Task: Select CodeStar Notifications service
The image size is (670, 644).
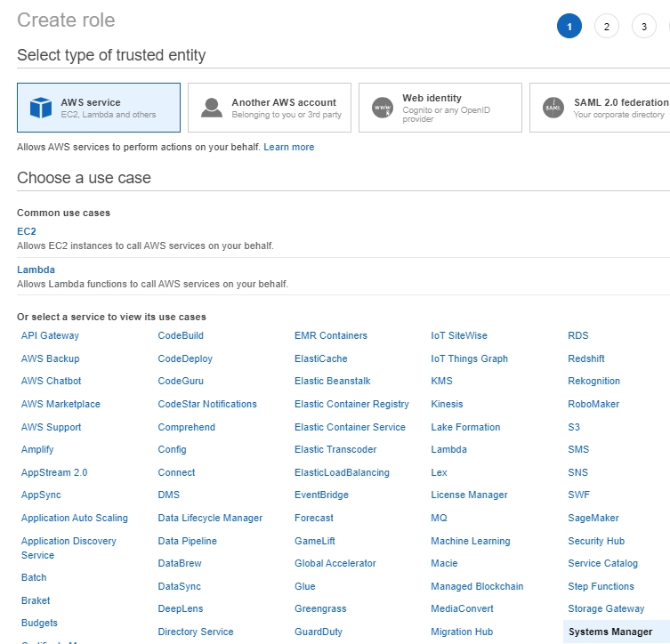Action: coord(207,404)
